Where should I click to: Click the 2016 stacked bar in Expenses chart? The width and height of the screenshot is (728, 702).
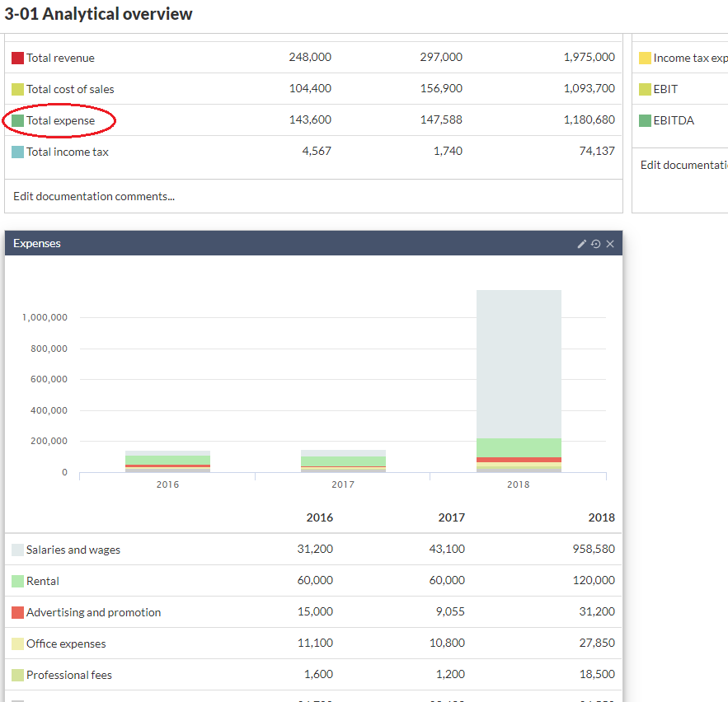[x=167, y=461]
